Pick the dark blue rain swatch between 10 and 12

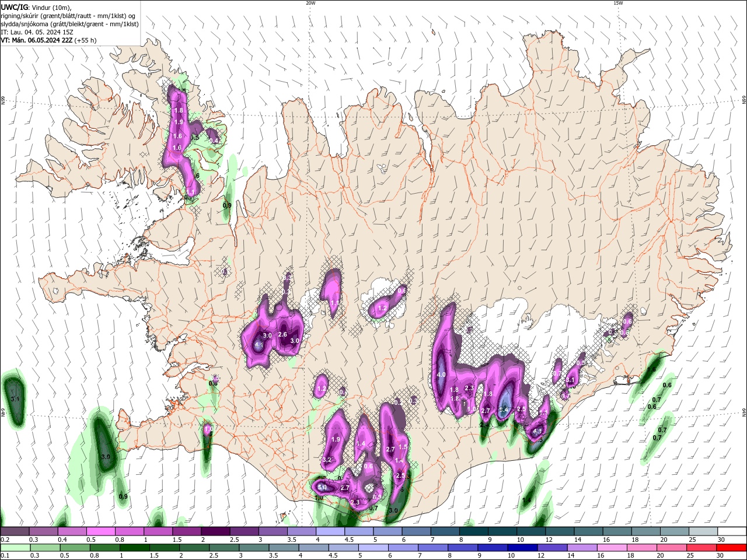click(522, 548)
